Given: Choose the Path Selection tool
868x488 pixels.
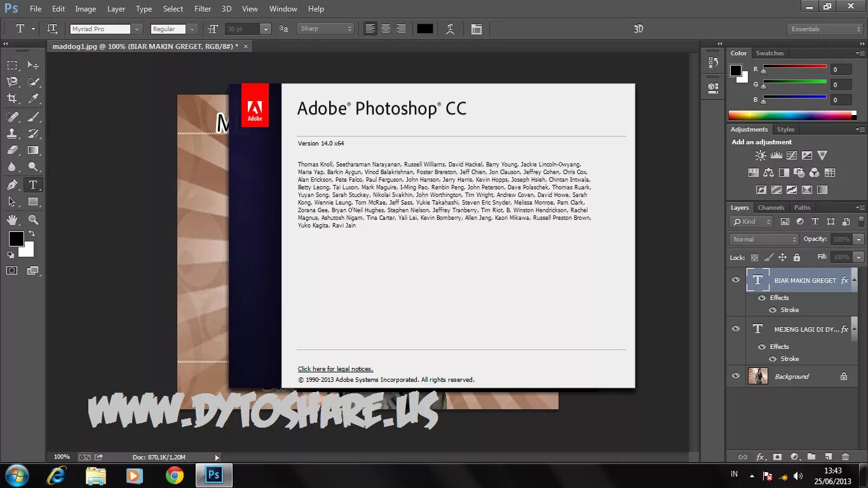Looking at the screenshot, I should pyautogui.click(x=12, y=201).
